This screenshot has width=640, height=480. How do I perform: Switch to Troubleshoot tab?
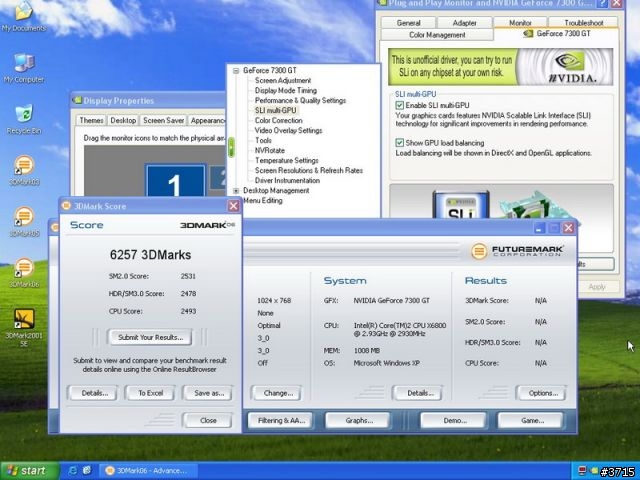(x=584, y=23)
